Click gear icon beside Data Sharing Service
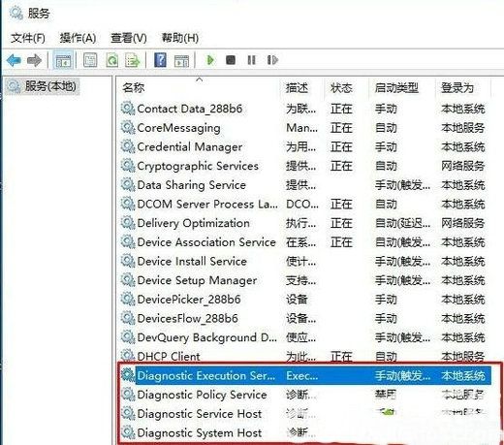The image size is (504, 445). coord(128,185)
